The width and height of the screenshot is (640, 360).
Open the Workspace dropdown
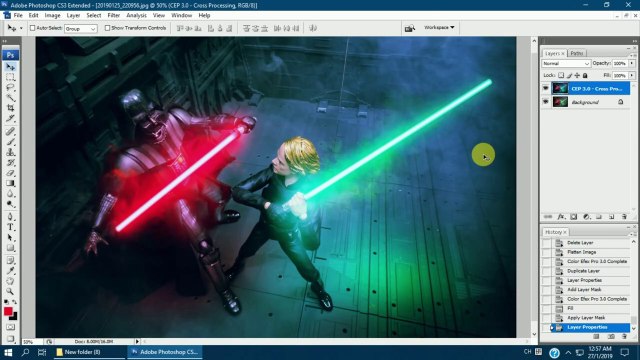click(439, 27)
